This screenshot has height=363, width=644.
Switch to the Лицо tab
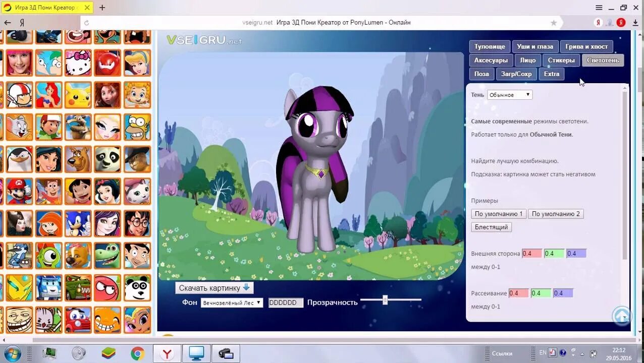click(527, 60)
